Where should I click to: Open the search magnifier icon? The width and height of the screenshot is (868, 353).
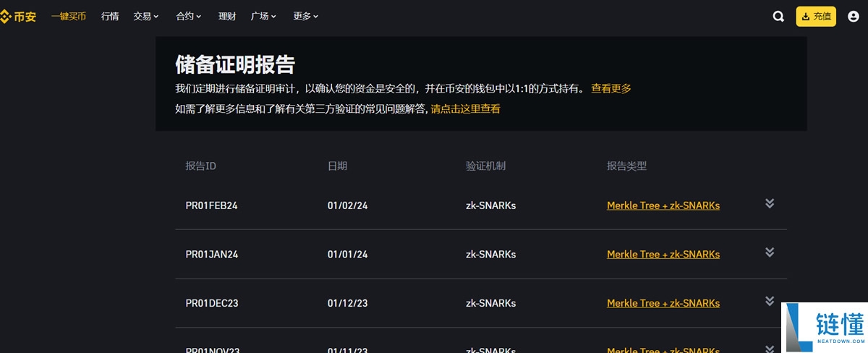point(778,17)
